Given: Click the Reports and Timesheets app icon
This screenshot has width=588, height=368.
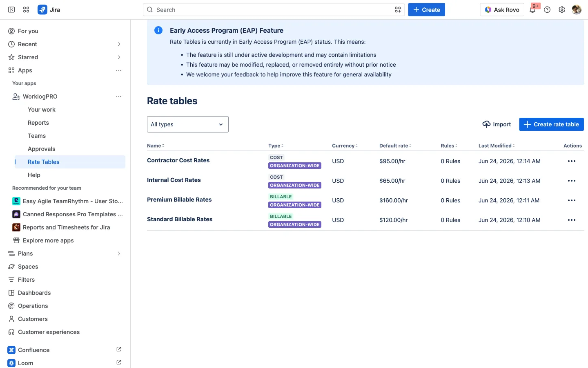Looking at the screenshot, I should click(16, 227).
